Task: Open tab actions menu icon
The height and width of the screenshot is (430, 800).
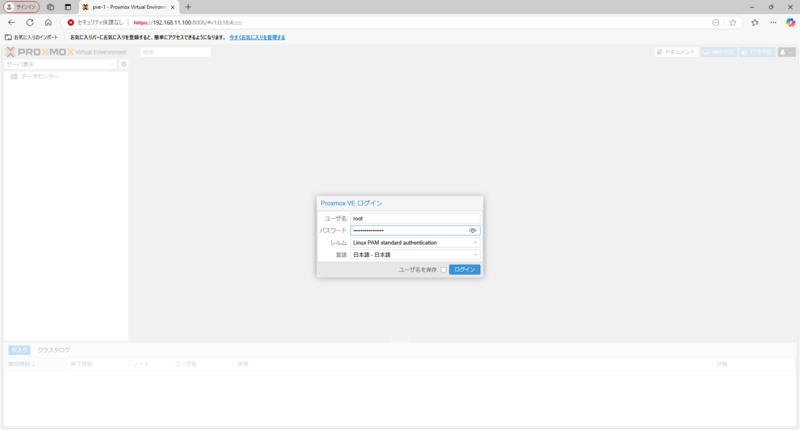Action: pos(68,7)
